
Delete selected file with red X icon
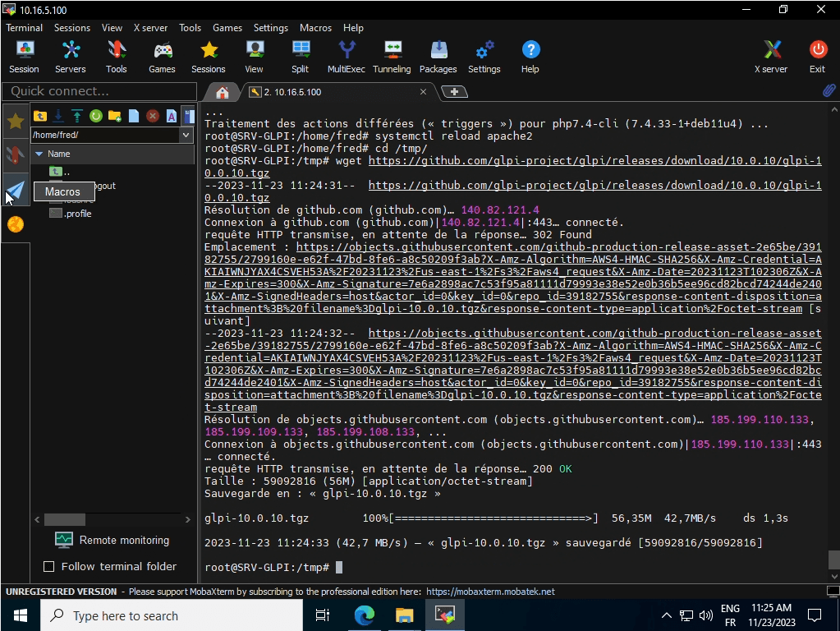click(x=152, y=116)
